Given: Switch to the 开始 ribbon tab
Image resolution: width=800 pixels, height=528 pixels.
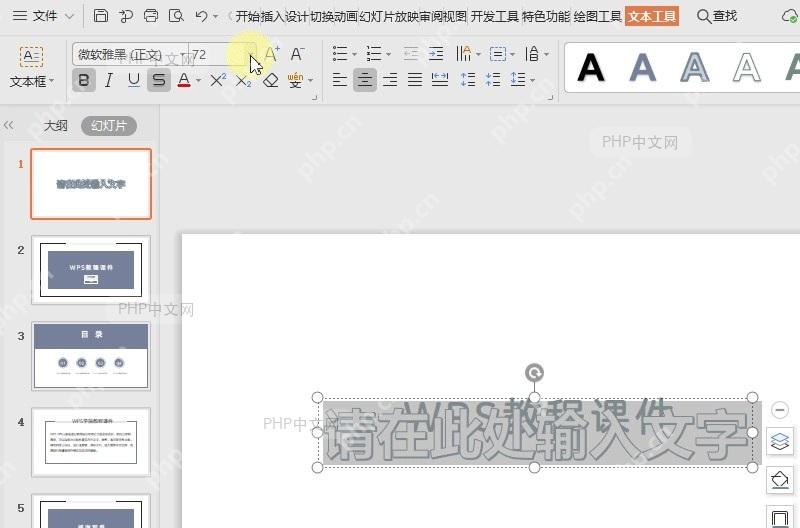Looking at the screenshot, I should click(247, 16).
